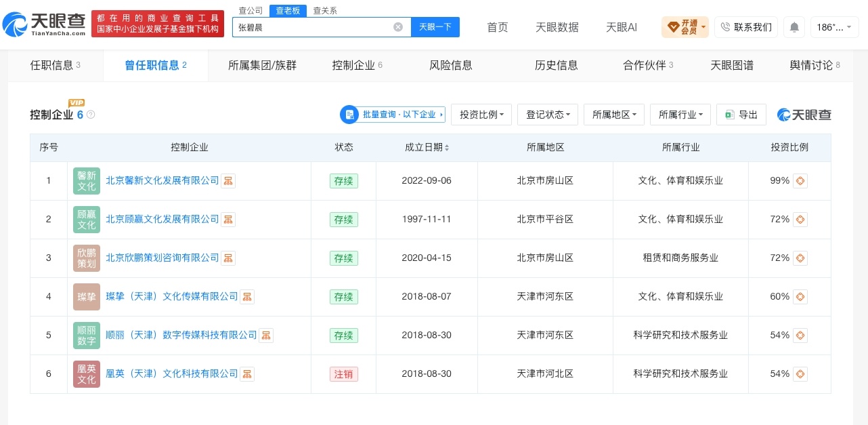Open 任职信息 tab
This screenshot has height=425, width=868.
(56, 65)
